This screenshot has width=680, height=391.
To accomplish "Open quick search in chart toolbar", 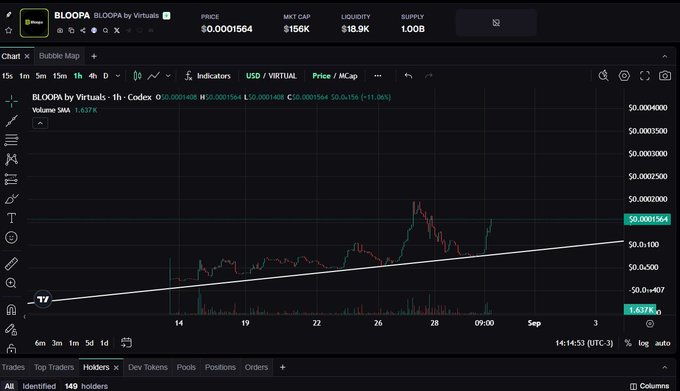I will pos(603,76).
